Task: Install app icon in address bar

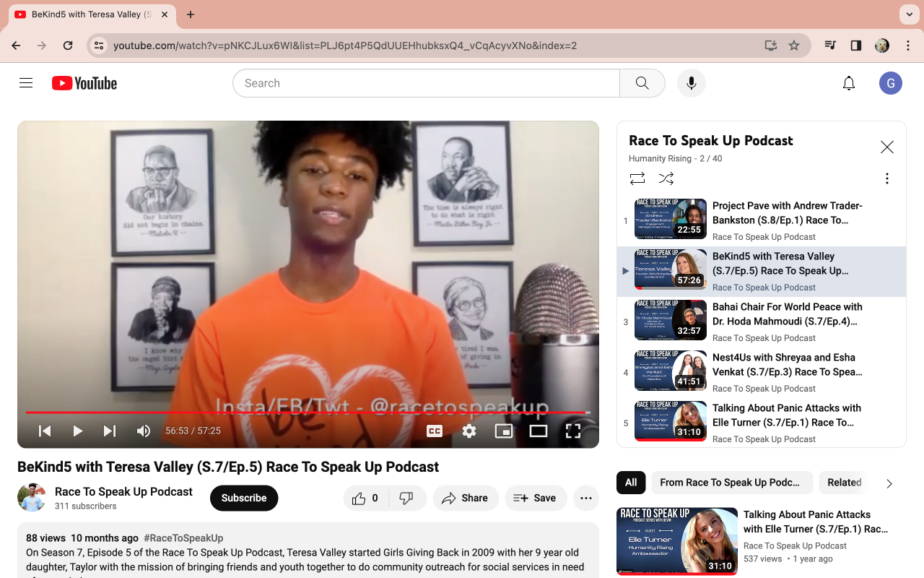Action: (x=771, y=46)
